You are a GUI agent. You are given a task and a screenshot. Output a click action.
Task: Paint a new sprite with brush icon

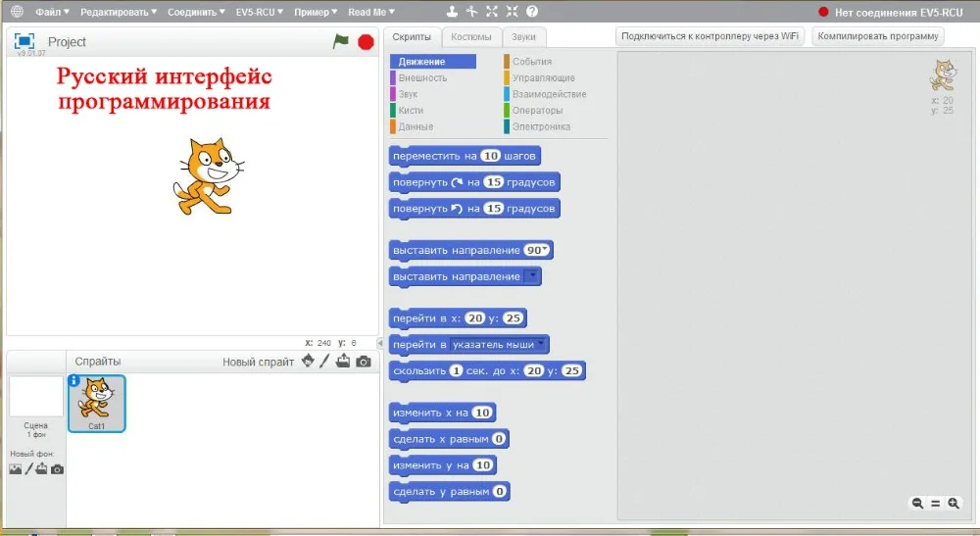coord(324,361)
